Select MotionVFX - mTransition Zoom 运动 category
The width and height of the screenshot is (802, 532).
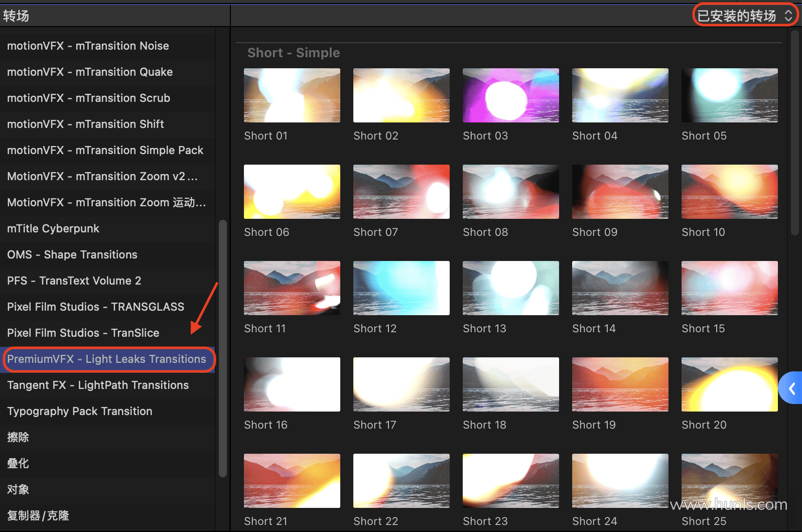click(107, 202)
